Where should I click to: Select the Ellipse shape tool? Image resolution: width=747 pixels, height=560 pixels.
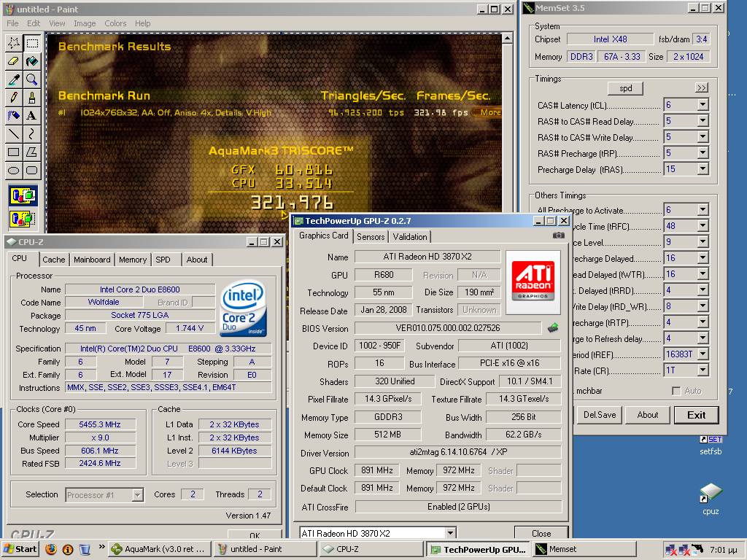[14, 170]
